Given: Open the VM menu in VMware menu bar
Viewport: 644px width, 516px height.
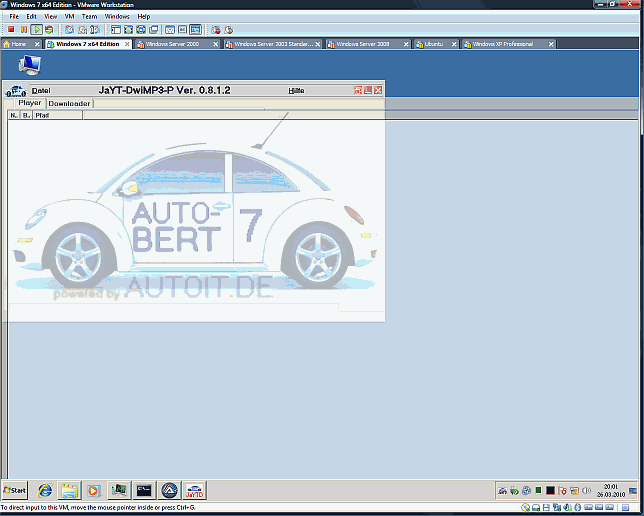Looking at the screenshot, I should 69,17.
